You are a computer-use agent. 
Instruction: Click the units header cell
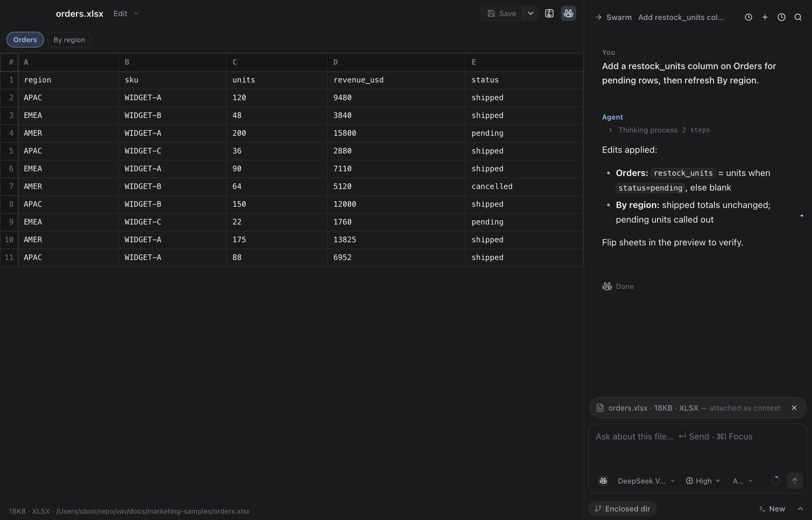click(x=277, y=80)
